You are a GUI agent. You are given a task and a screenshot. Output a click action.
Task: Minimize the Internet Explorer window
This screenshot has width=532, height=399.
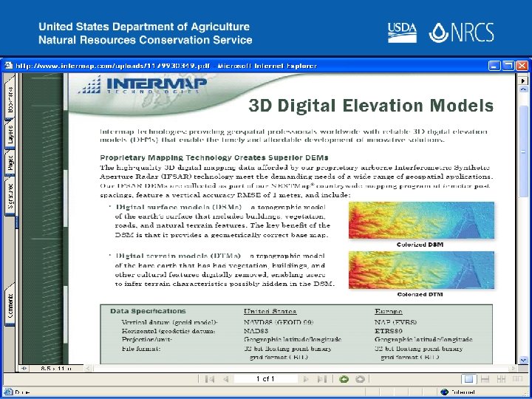(494, 66)
